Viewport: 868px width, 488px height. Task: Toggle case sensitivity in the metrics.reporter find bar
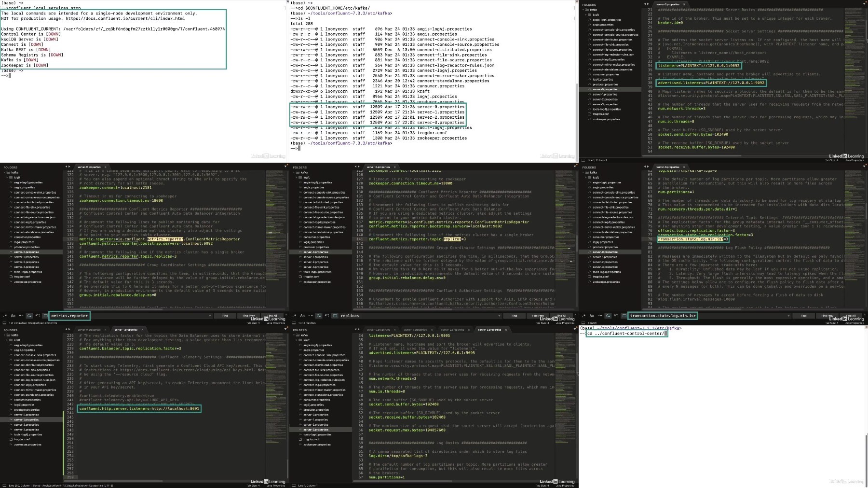(13, 316)
